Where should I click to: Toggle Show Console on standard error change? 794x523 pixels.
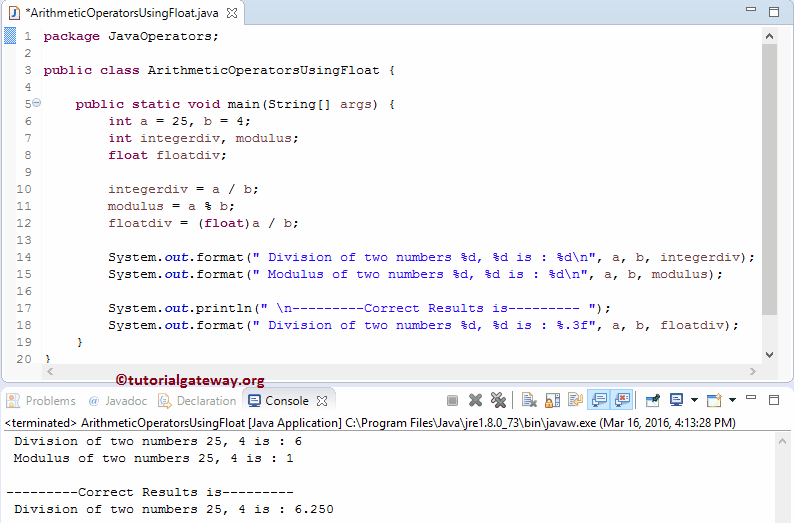point(622,400)
